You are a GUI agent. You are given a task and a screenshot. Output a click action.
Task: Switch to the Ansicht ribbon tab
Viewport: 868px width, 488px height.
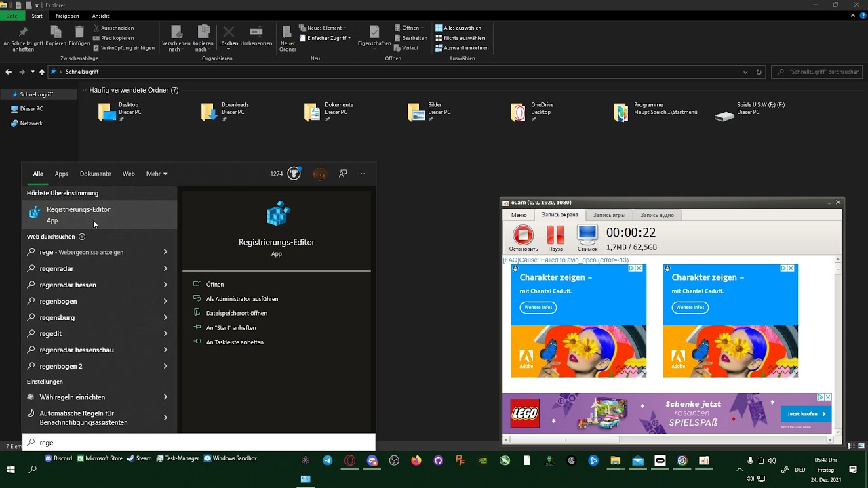click(100, 16)
